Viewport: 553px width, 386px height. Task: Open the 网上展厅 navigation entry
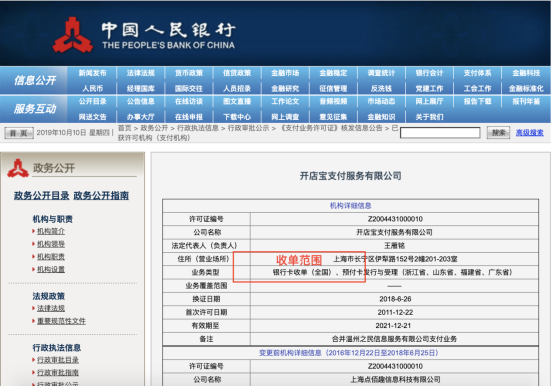(x=429, y=102)
